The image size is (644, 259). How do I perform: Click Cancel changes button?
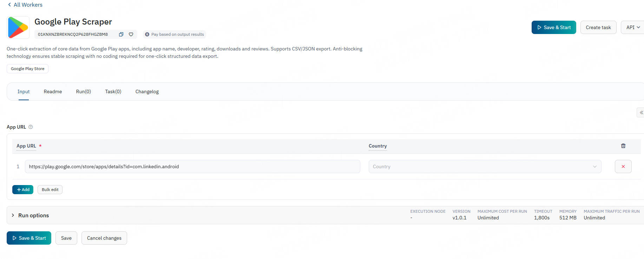[x=104, y=238]
